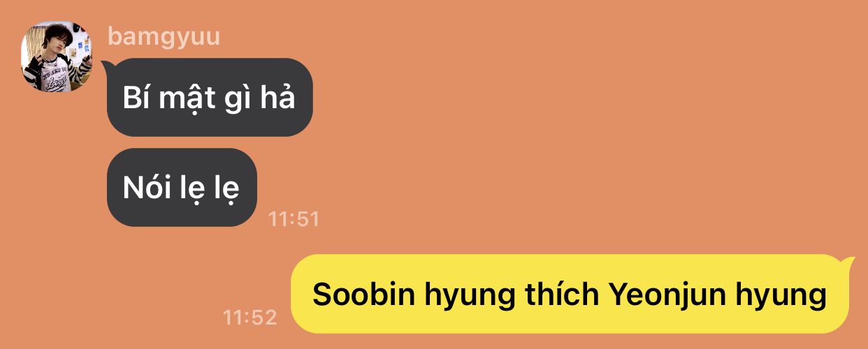Image resolution: width=868 pixels, height=349 pixels.
Task: Click the tail of the first gray bubble
Action: 108,67
